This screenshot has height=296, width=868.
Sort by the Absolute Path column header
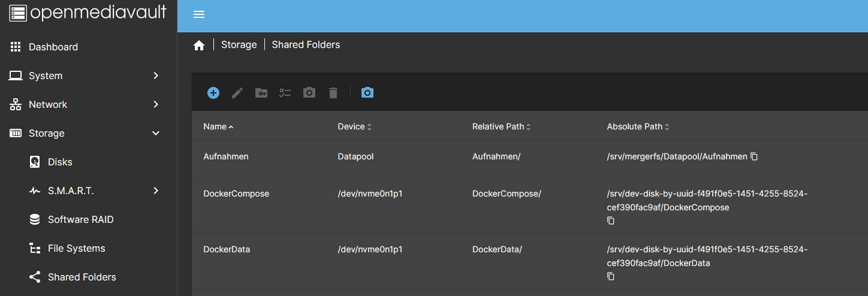point(638,126)
